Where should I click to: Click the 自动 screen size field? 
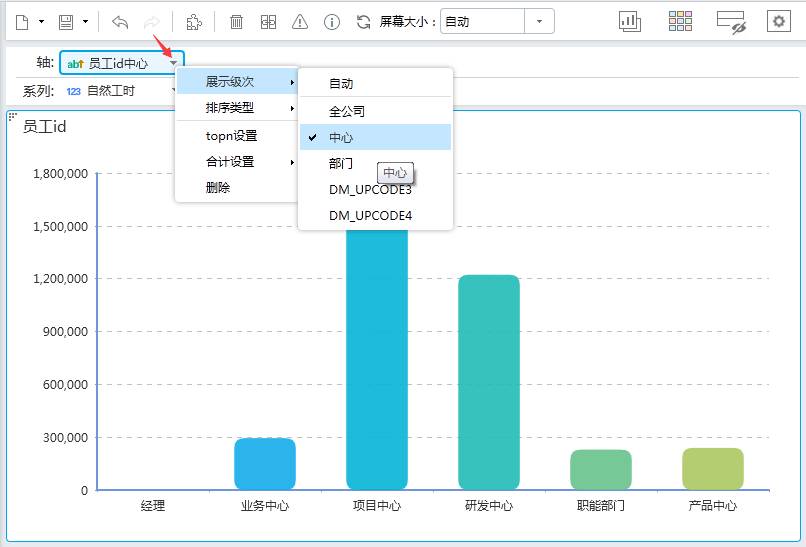click(x=482, y=22)
